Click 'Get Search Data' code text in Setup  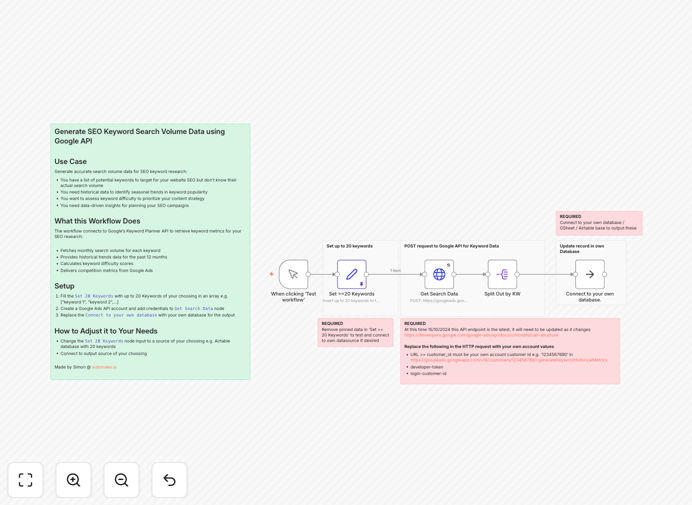[193, 309]
